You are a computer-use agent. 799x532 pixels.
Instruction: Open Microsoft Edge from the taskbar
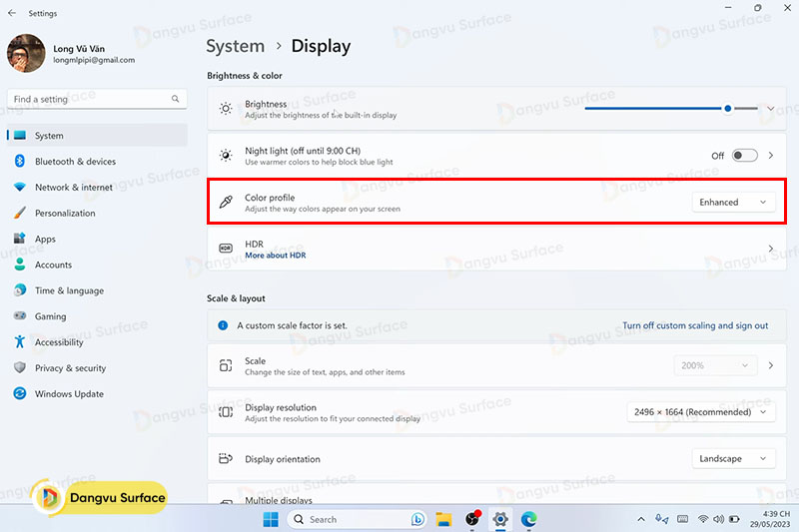528,519
